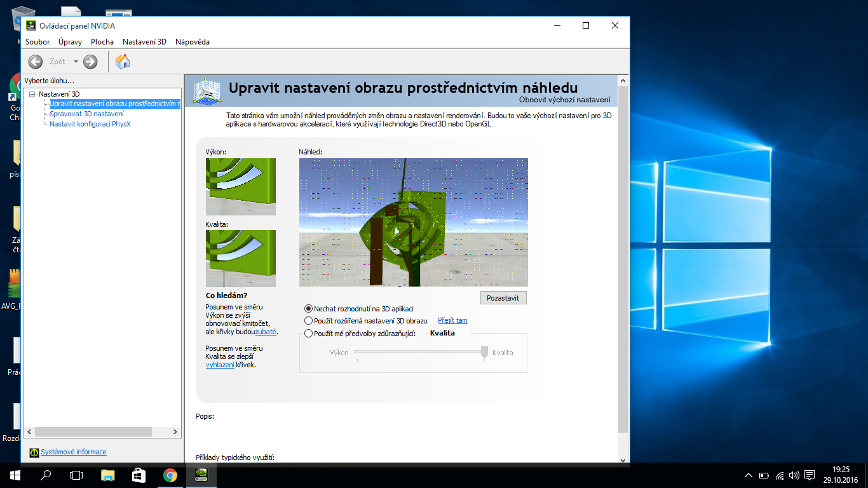
Task: Click the 'vyhlazení' hyperlink
Action: pos(220,365)
